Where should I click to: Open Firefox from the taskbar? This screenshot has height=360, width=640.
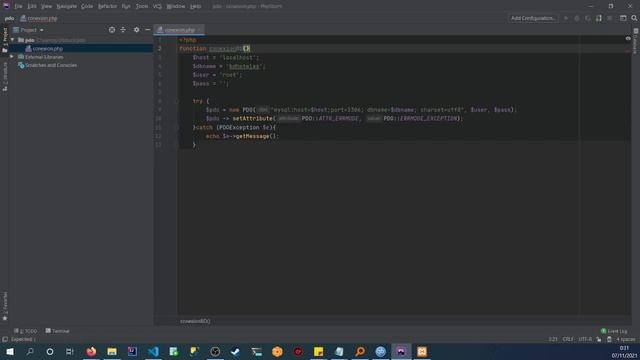[x=91, y=351]
